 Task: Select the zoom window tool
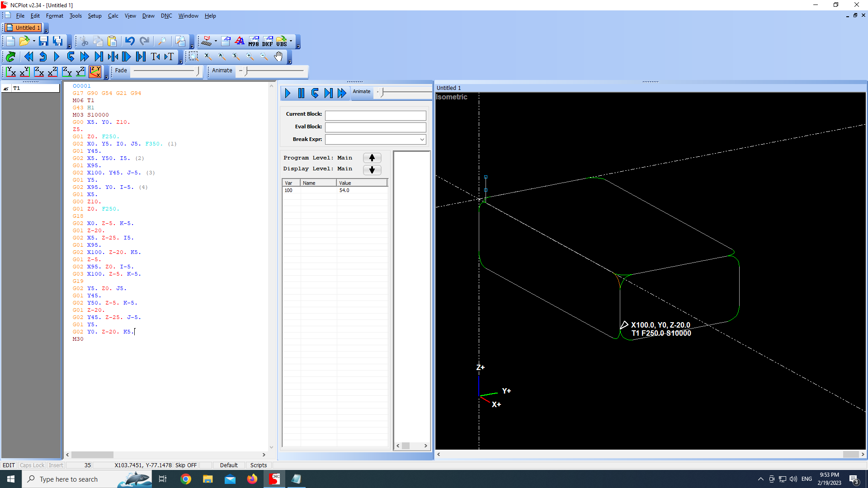coord(193,56)
